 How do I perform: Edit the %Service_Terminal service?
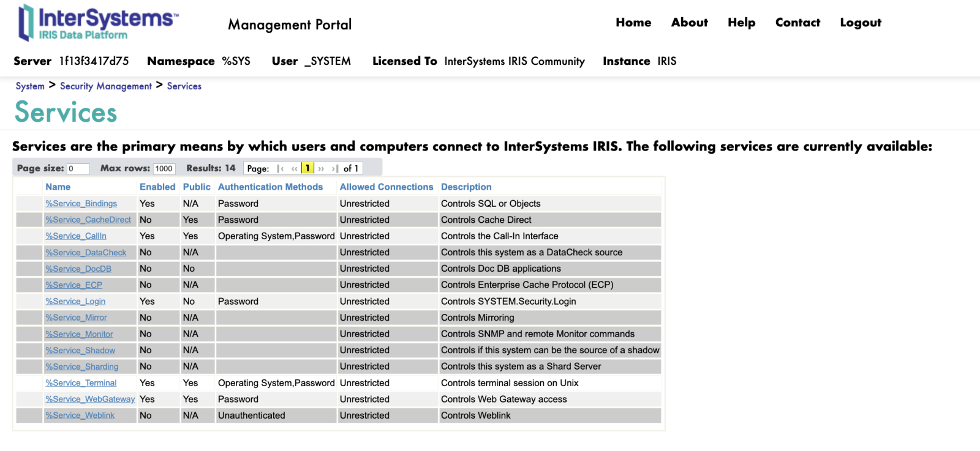coord(81,383)
